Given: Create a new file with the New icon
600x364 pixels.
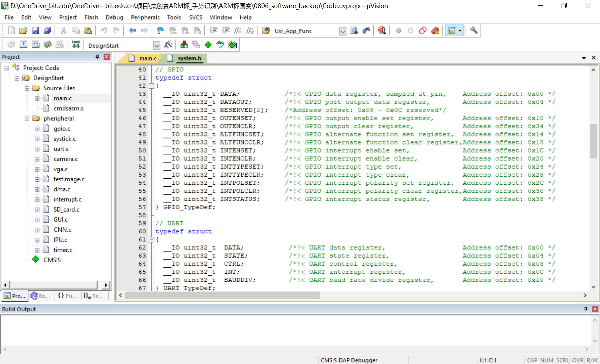Looking at the screenshot, I should [x=11, y=31].
